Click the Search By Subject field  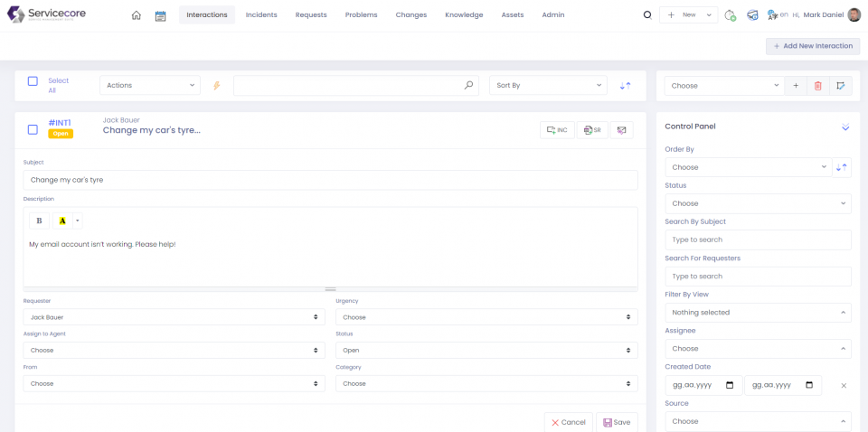[x=758, y=239]
